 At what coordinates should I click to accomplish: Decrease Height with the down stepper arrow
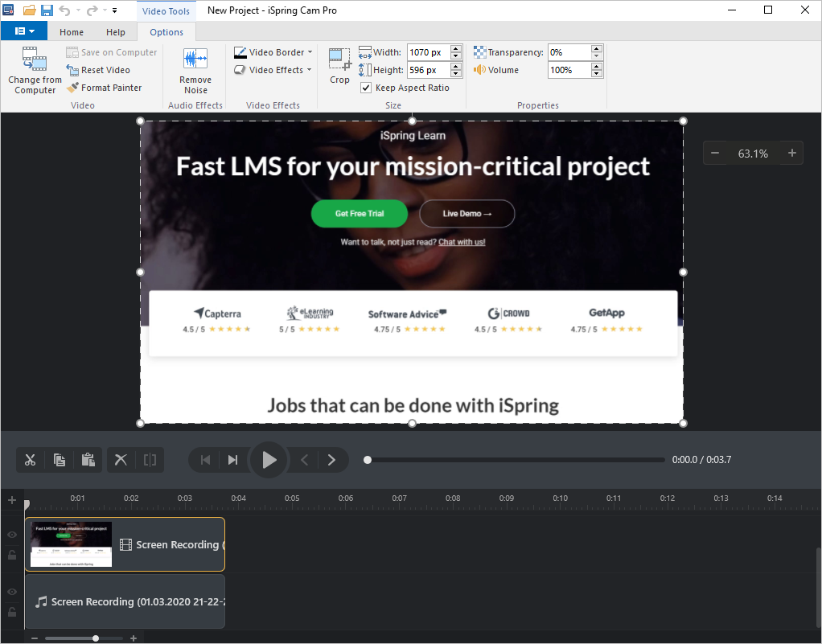[x=456, y=73]
